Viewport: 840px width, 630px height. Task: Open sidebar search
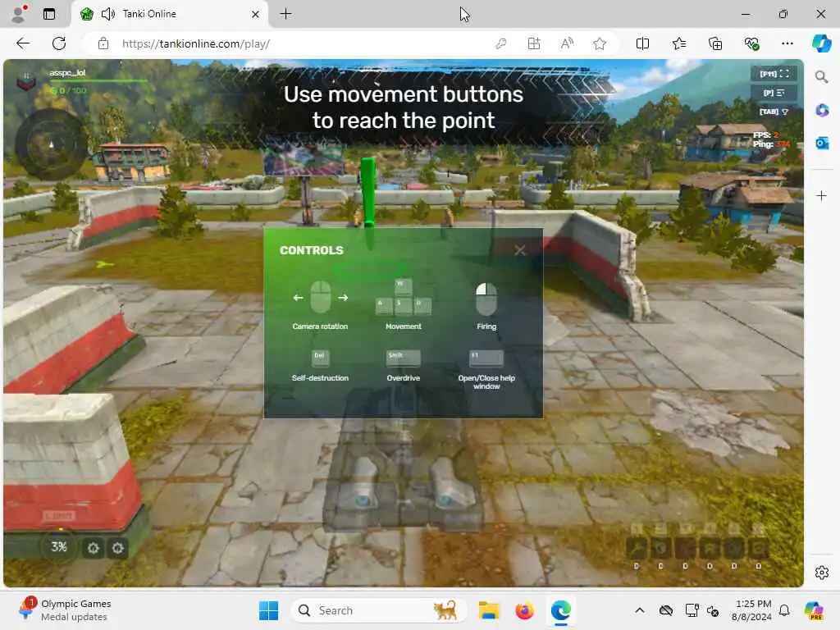(821, 77)
